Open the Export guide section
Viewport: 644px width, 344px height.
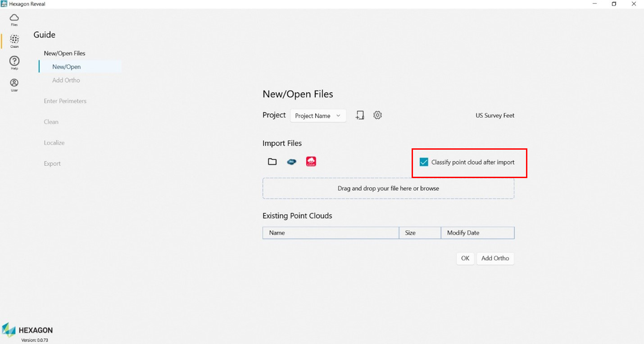point(52,164)
